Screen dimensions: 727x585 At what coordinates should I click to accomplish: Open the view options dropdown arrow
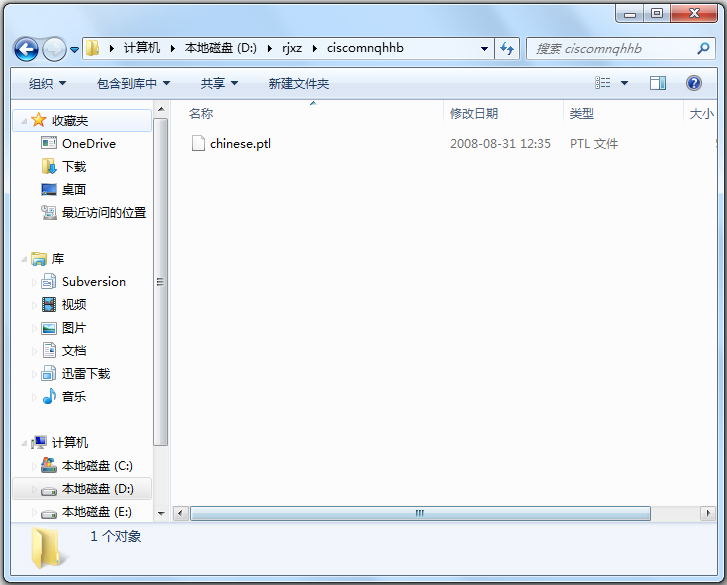[x=625, y=83]
